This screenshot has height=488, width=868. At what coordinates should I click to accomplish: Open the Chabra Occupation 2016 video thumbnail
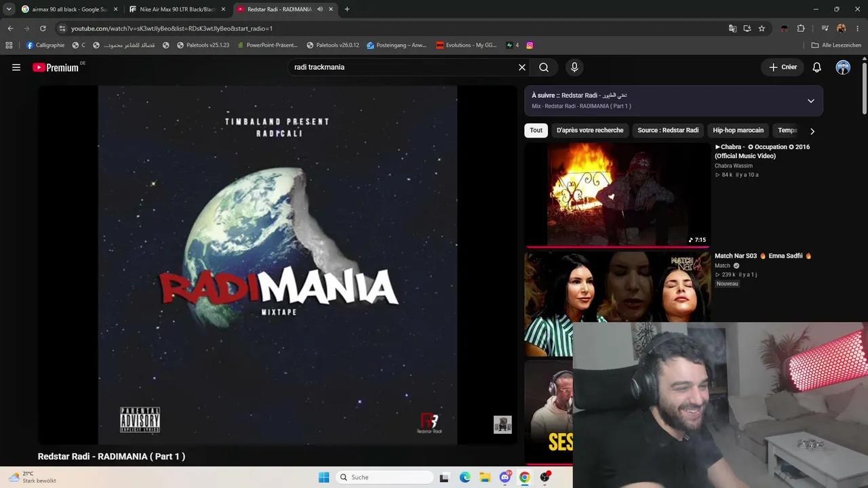[617, 195]
